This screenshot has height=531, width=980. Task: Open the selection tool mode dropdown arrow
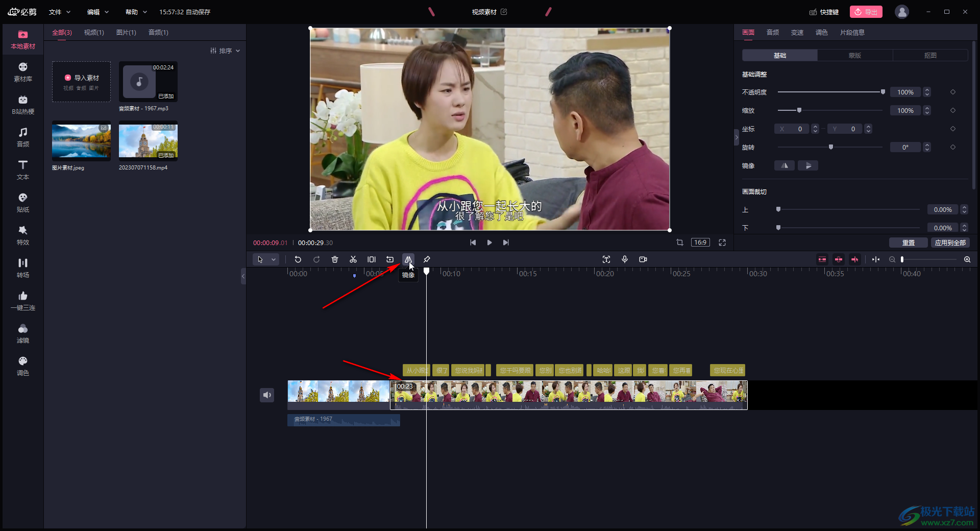(x=274, y=259)
